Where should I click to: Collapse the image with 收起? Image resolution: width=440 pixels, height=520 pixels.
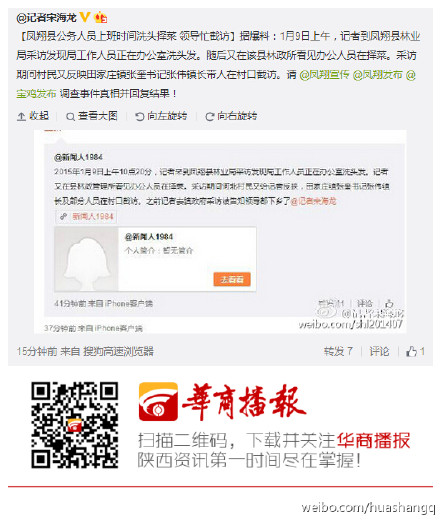click(x=33, y=116)
